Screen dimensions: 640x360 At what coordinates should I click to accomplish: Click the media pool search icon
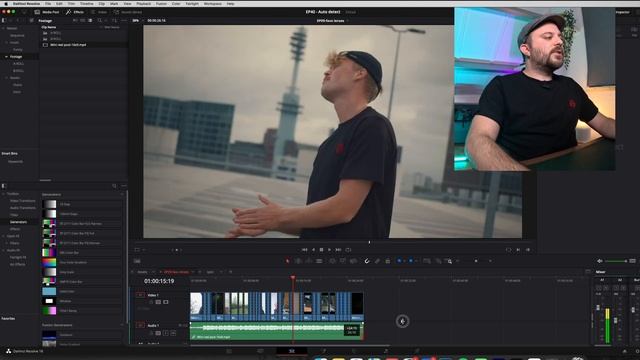coord(100,20)
